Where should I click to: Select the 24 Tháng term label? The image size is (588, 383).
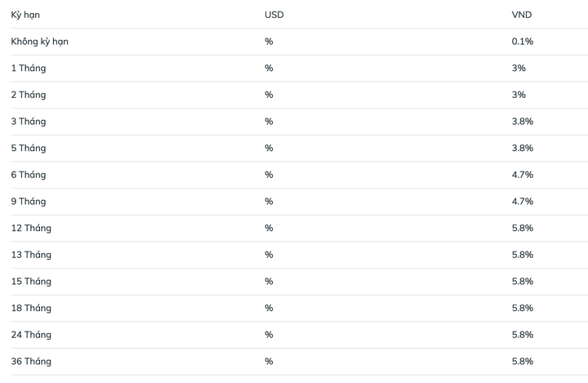pyautogui.click(x=31, y=335)
